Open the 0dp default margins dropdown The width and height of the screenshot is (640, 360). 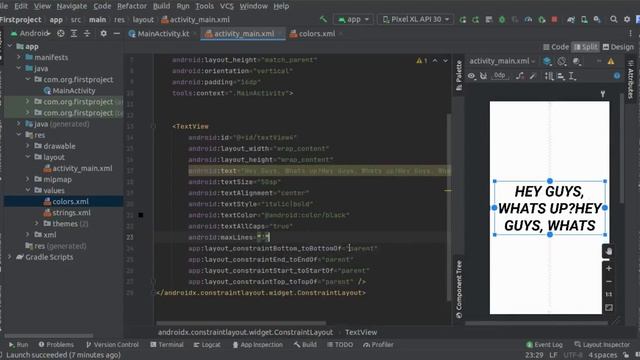500,76
